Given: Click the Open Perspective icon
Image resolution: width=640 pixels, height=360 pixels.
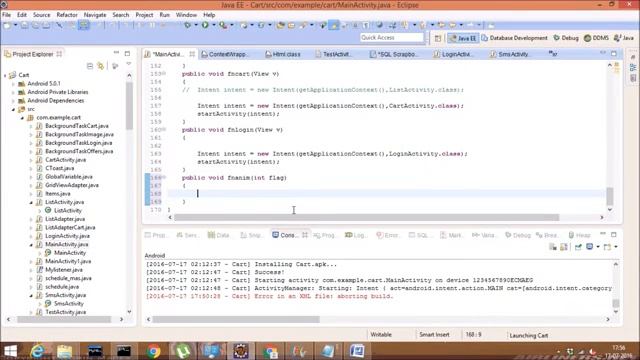Looking at the screenshot, I should [x=438, y=38].
